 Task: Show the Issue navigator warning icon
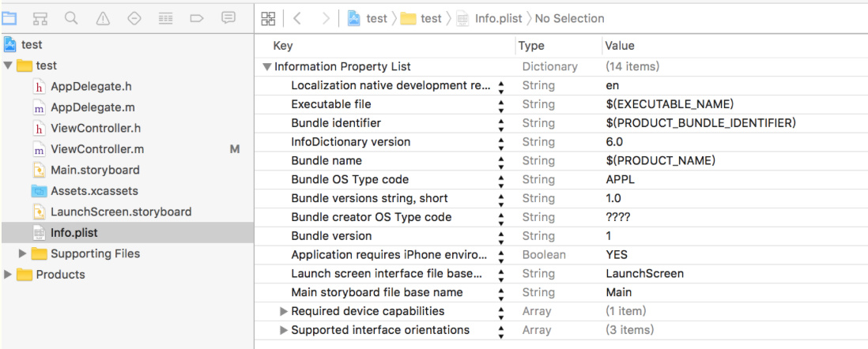pyautogui.click(x=103, y=17)
